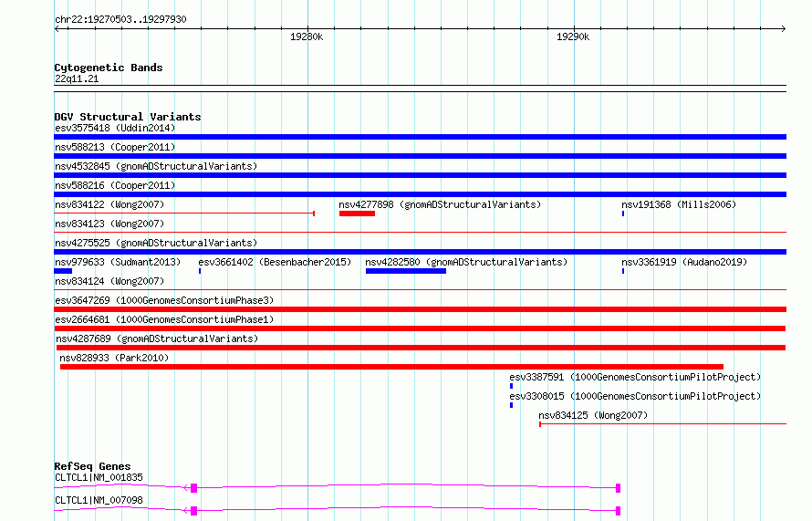Open the nsv979633 (Sudmant2013) label
Screen dimensions: 812x521
point(118,262)
